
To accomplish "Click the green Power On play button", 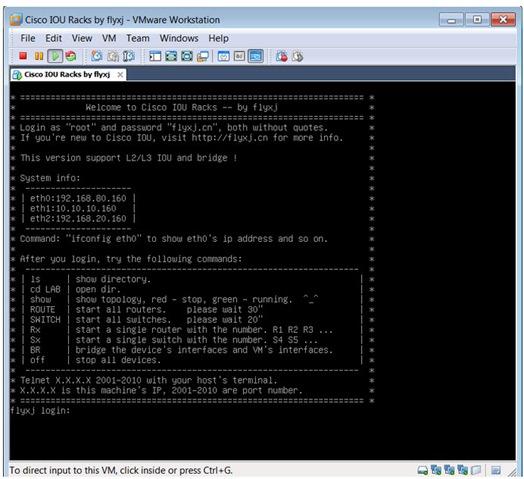I will pos(55,56).
